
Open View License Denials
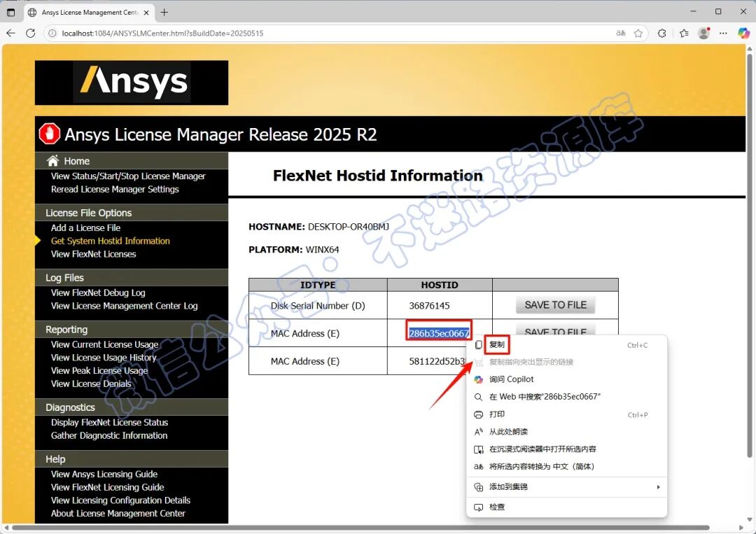(x=91, y=383)
